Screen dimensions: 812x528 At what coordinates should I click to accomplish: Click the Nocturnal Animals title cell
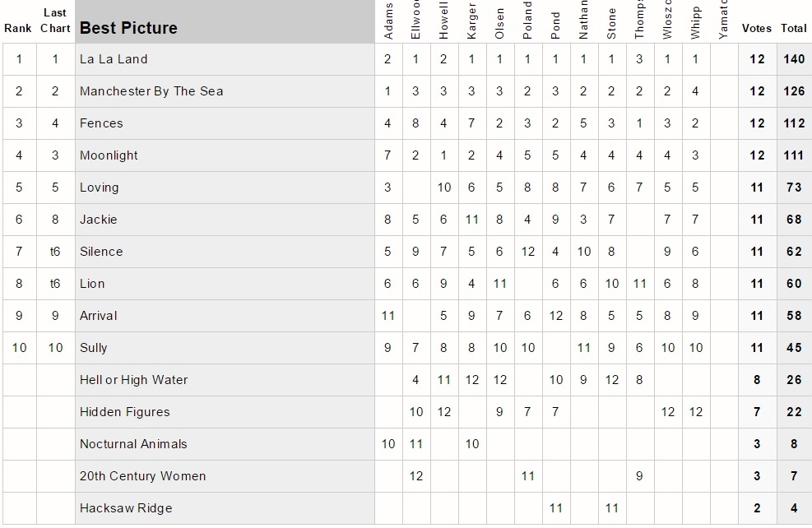click(225, 444)
